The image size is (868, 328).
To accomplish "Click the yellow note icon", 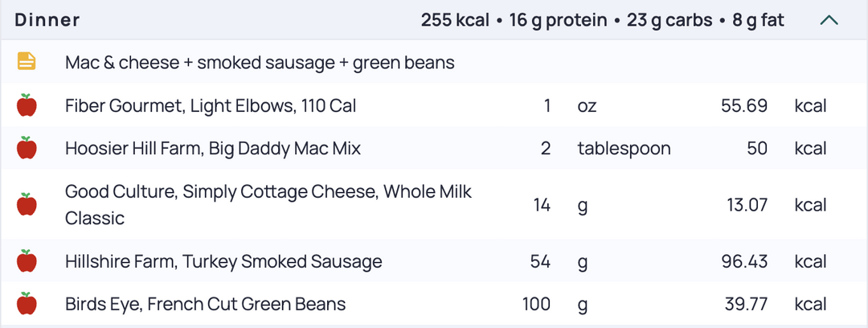I will [27, 61].
